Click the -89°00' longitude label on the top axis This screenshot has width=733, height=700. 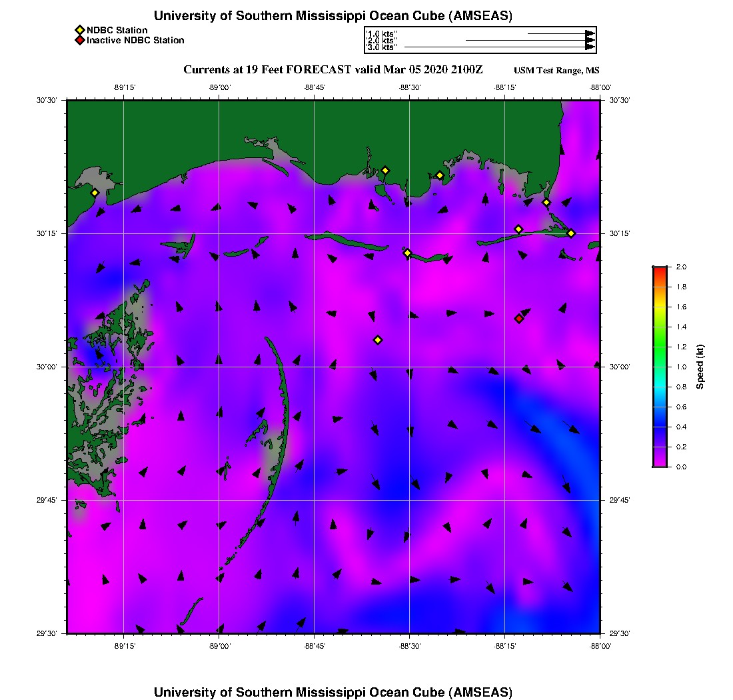[219, 87]
